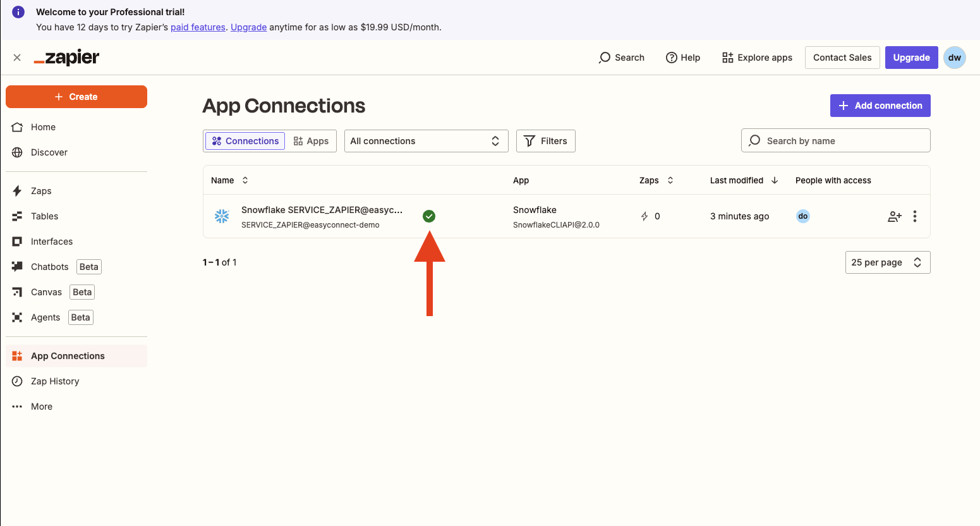
Task: Open Zap History in the sidebar
Action: [x=76, y=381]
